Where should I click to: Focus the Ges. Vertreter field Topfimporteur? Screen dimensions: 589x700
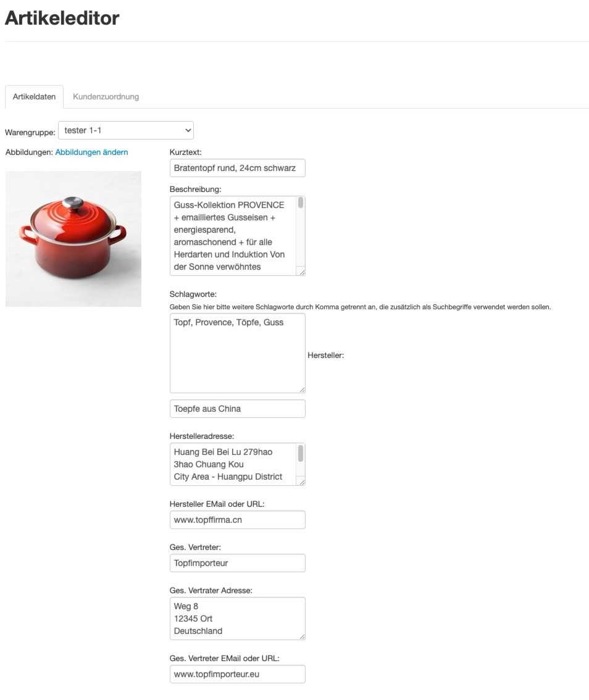[x=238, y=563]
